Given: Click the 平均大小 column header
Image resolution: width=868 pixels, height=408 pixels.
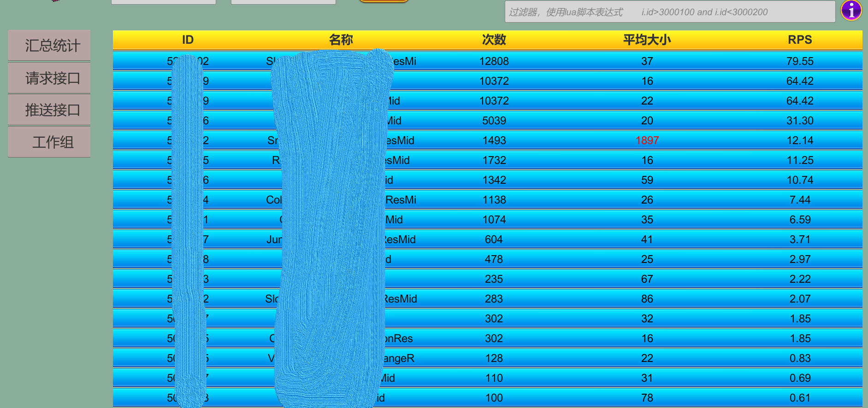Looking at the screenshot, I should [647, 40].
